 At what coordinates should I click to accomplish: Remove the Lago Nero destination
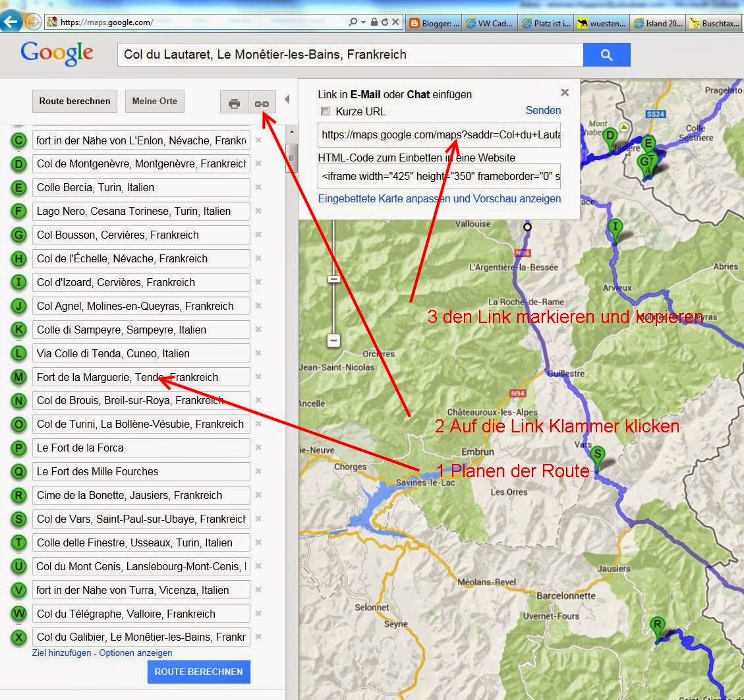coord(258,211)
